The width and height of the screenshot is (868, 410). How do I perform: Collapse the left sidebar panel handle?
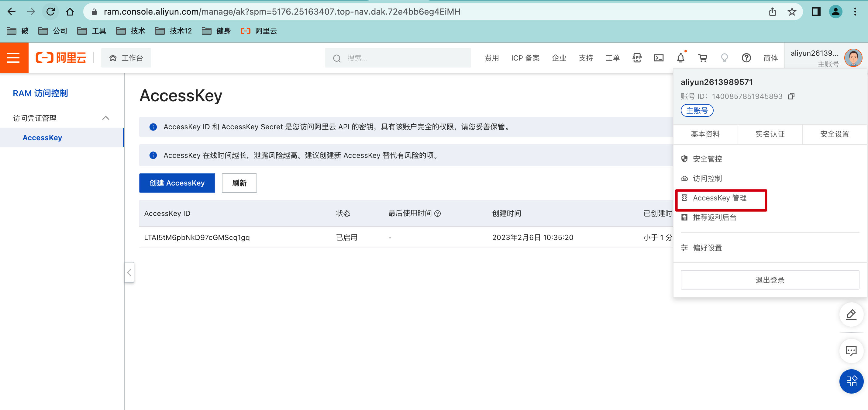click(129, 272)
